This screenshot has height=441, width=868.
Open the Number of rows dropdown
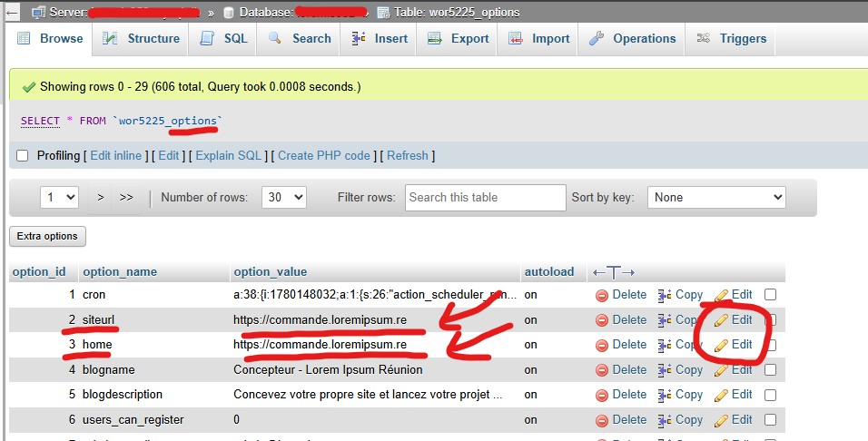pyautogui.click(x=284, y=197)
